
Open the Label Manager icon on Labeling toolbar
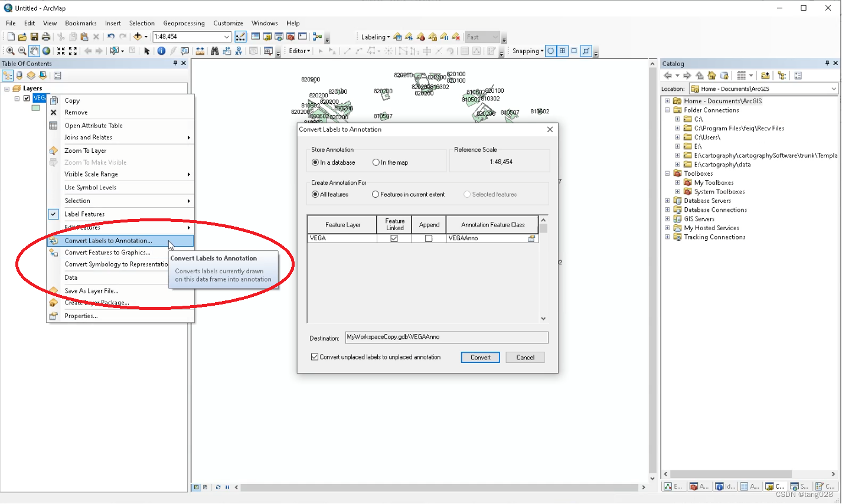(398, 37)
